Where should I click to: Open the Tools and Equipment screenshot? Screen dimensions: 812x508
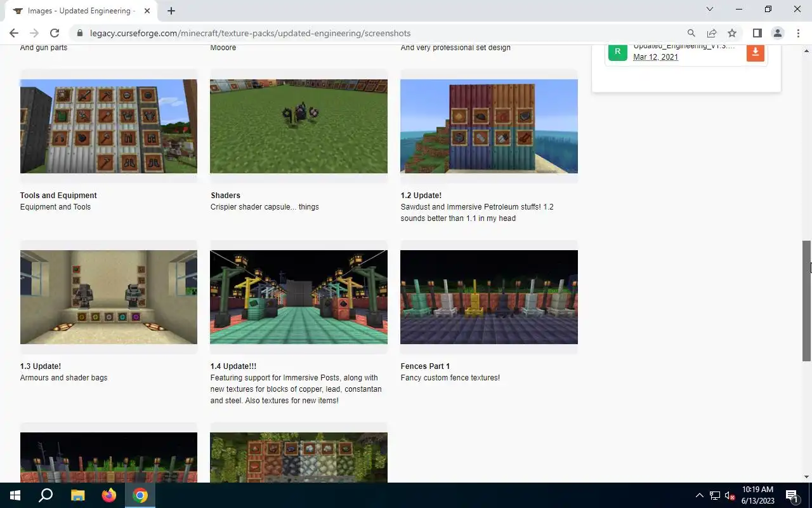coord(108,126)
